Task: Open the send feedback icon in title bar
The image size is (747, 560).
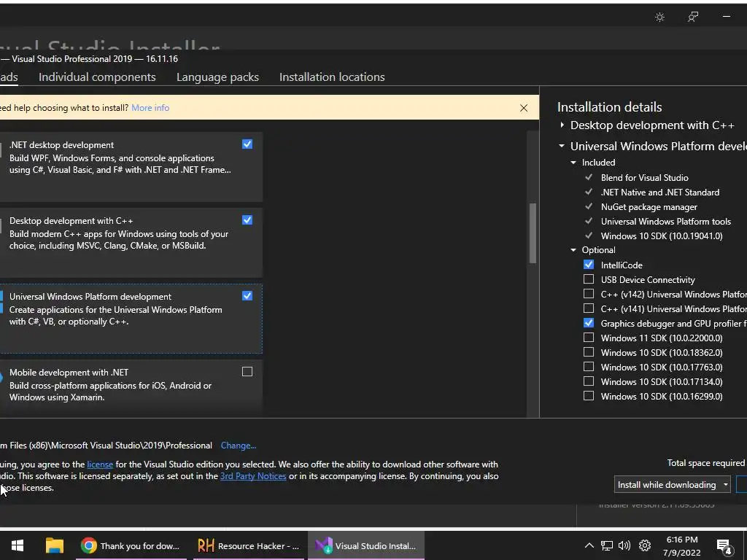Action: tap(693, 17)
